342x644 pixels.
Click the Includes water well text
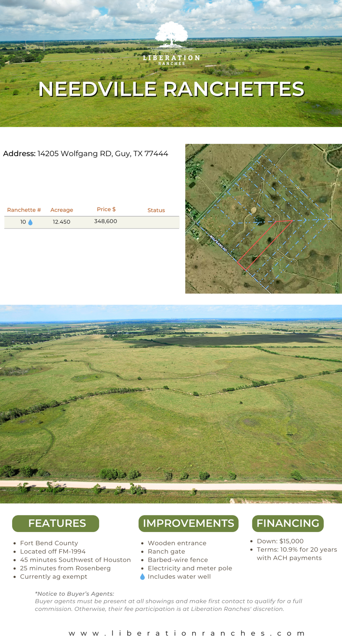[x=179, y=577]
